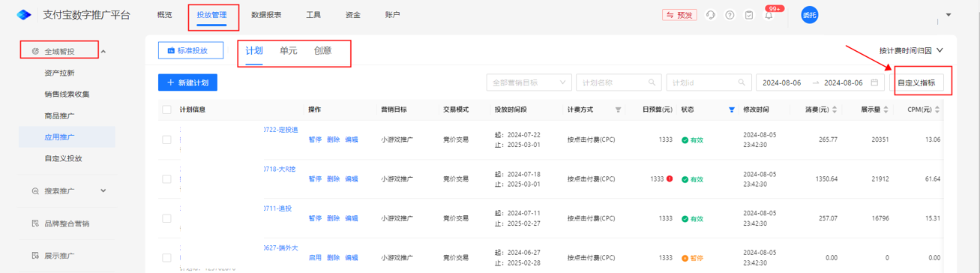Click 暂停 status of the 0627 plan

click(692, 258)
